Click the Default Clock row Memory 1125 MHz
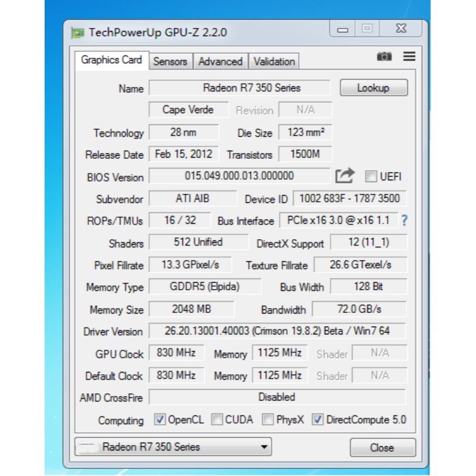Image resolution: width=476 pixels, height=476 pixels. pos(280,375)
